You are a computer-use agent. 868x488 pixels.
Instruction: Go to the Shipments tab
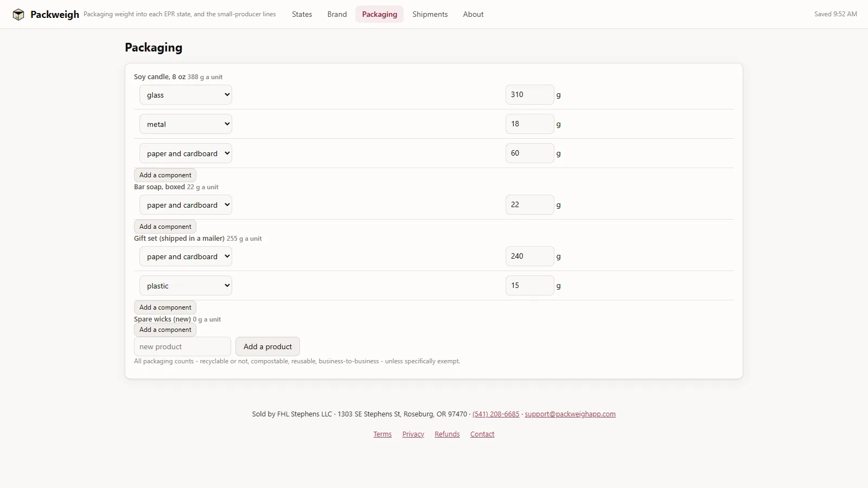[x=430, y=14]
